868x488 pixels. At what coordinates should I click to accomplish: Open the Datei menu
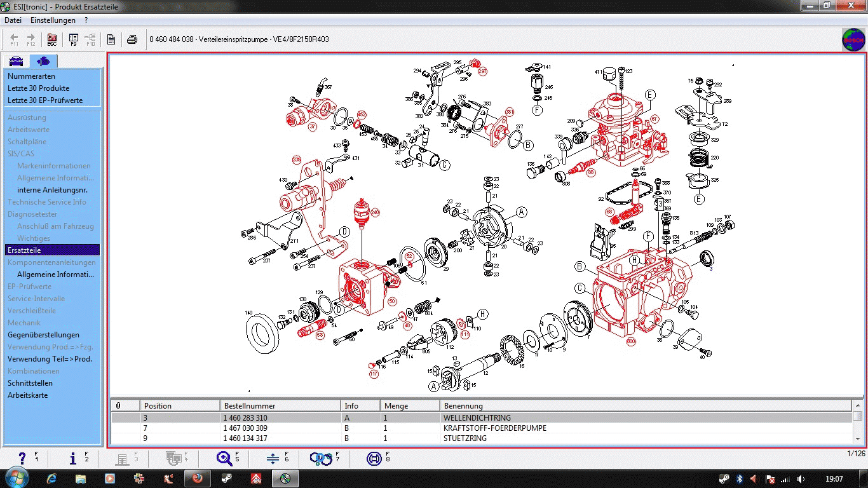13,20
